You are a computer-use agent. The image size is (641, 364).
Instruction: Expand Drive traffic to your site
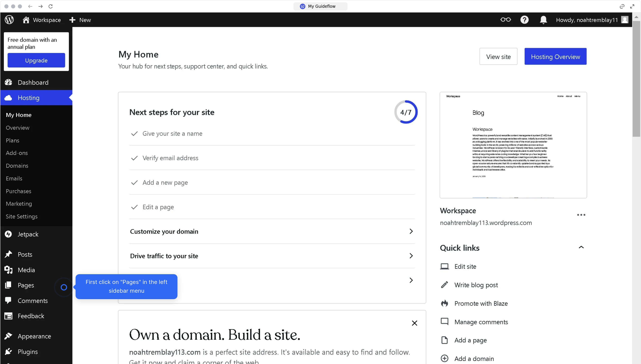click(x=411, y=256)
